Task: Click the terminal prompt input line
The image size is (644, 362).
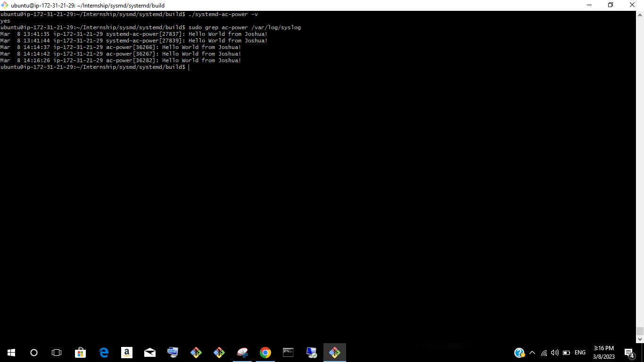Action: tap(190, 67)
